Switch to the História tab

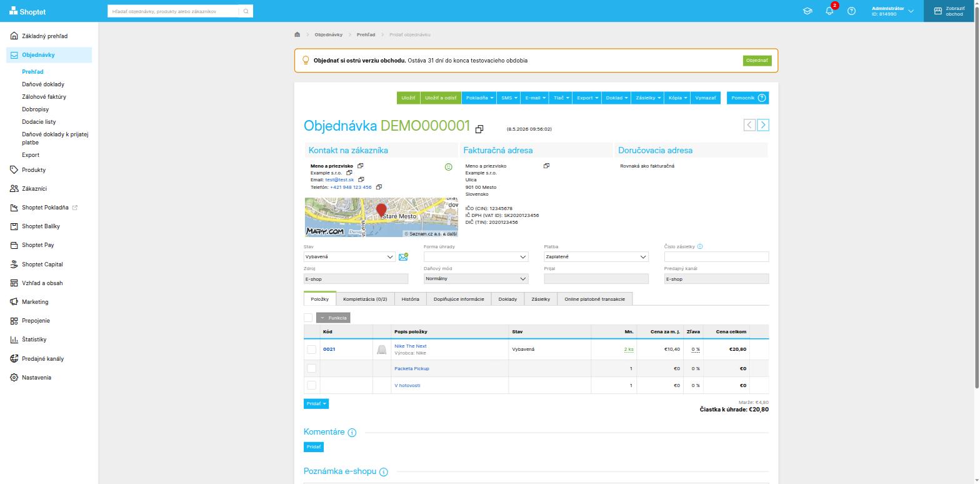[x=411, y=299]
